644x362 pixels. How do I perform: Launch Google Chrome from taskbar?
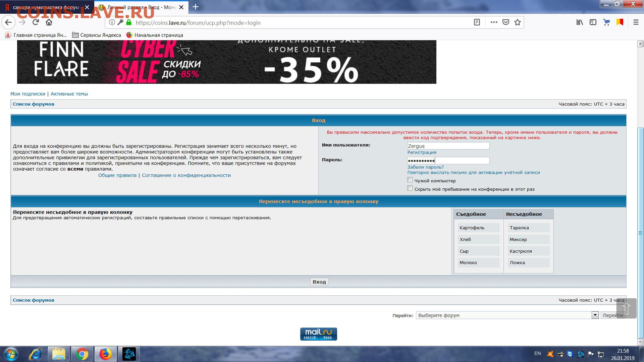tap(82, 354)
